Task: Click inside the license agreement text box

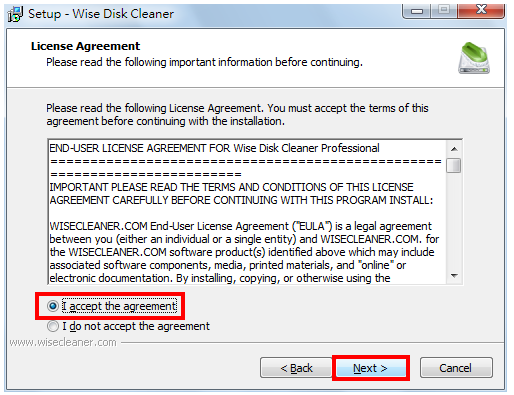Action: coord(247,212)
